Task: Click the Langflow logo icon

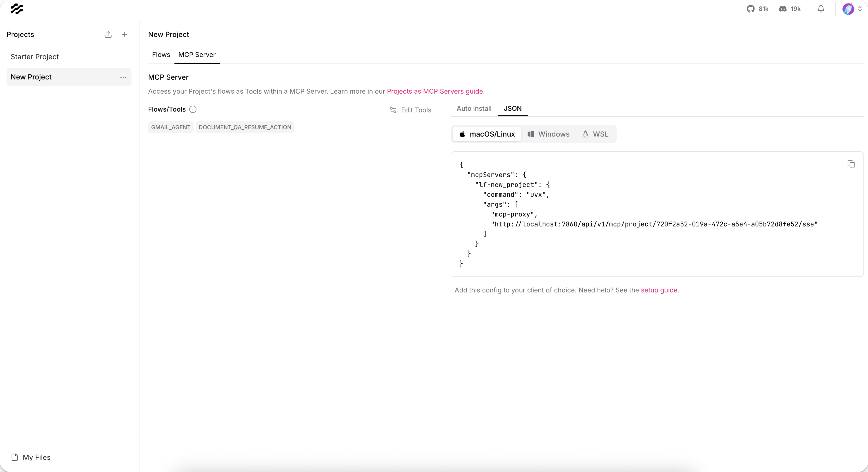Action: (16, 9)
